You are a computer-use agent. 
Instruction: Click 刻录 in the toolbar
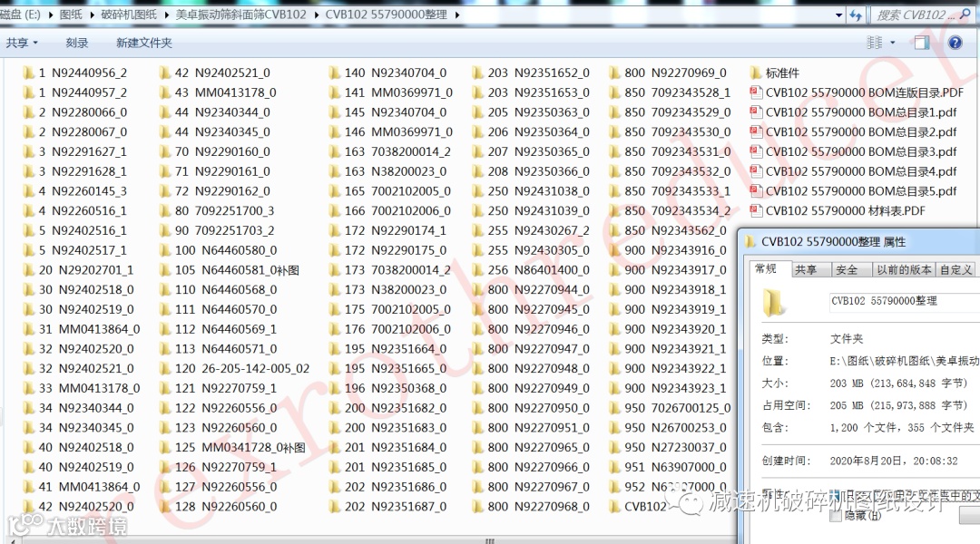click(77, 43)
